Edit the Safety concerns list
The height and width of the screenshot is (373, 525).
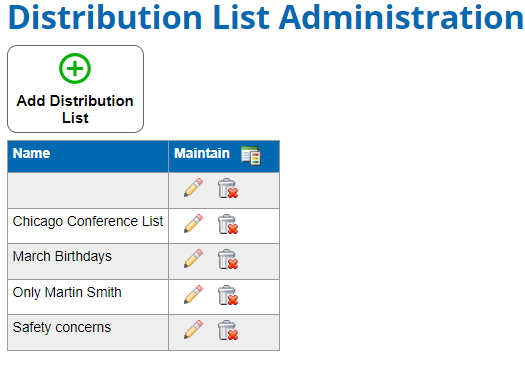point(194,330)
